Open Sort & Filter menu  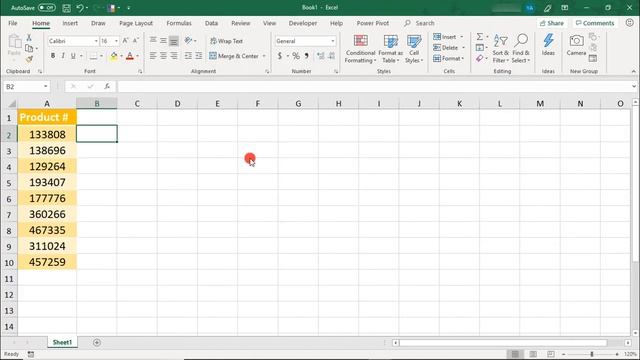tap(500, 49)
